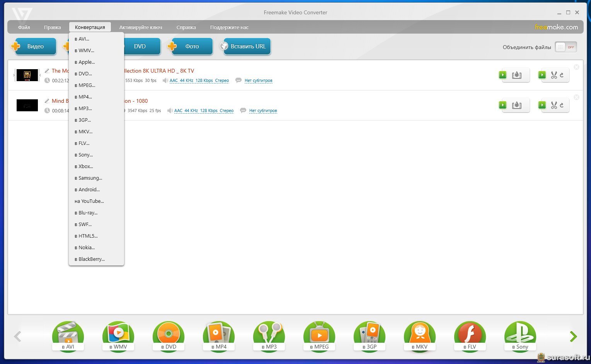This screenshot has height=364, width=591.
Task: Choose 'в Sony...' menu entry
Action: coord(96,155)
